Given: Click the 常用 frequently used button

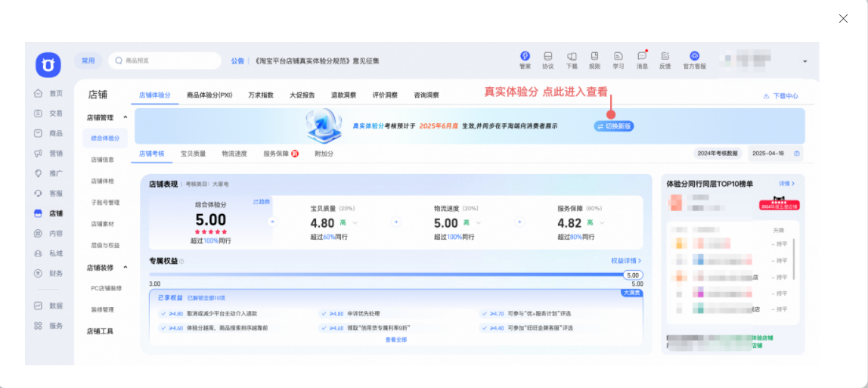Looking at the screenshot, I should pos(88,61).
